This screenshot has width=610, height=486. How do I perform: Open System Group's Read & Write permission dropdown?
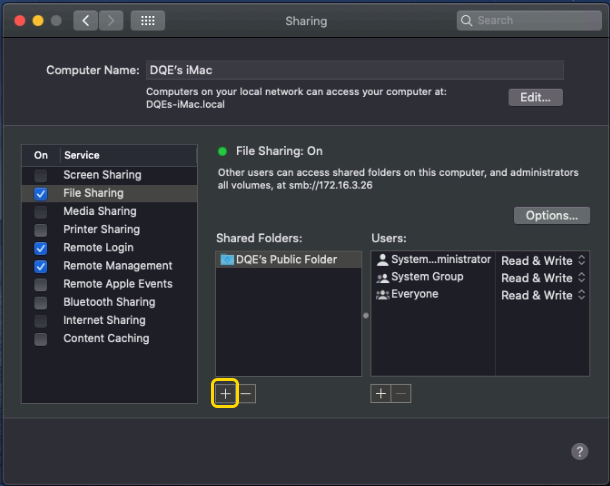[x=543, y=278]
